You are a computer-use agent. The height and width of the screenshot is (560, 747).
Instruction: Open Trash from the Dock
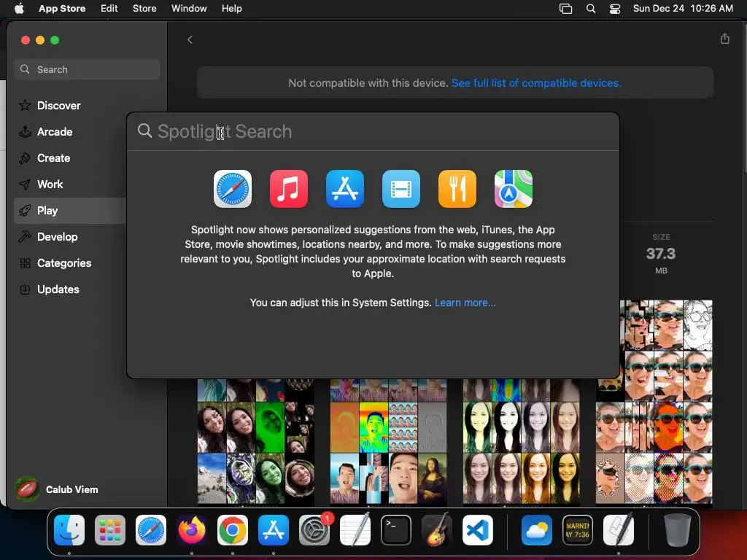click(678, 530)
